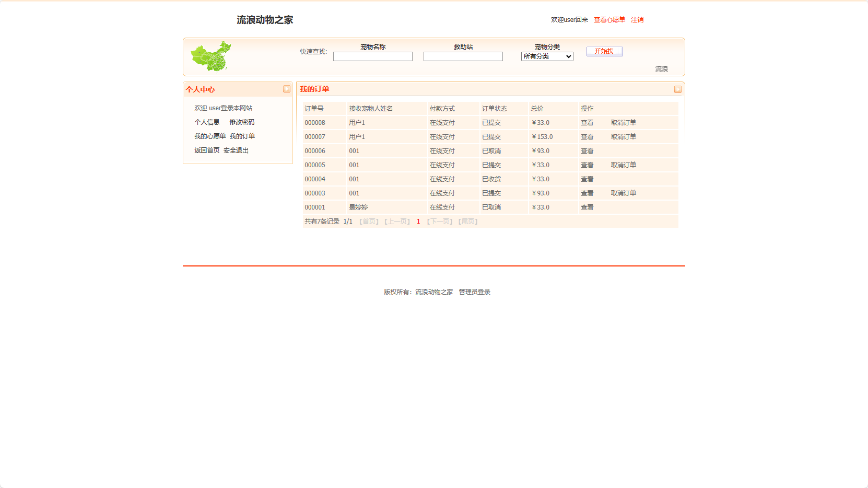View details of order 000006 with 查看
Screen dimensions: 868x488
pyautogui.click(x=587, y=150)
